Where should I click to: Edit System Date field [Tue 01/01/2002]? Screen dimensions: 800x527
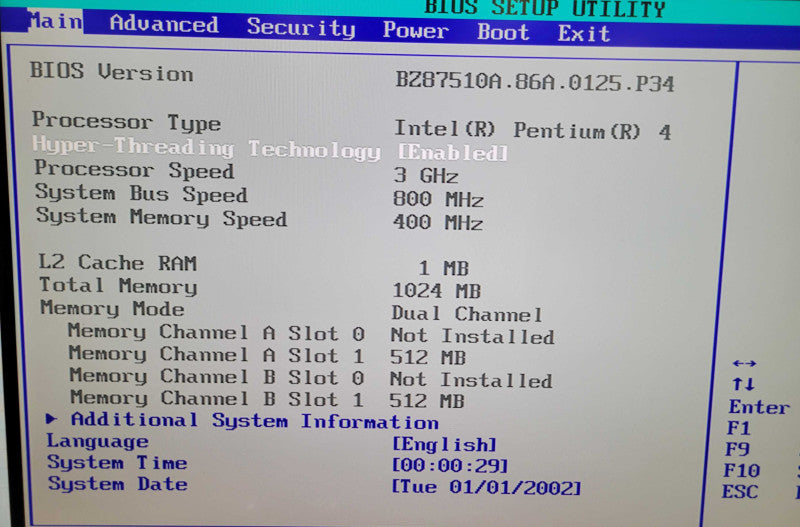tap(486, 487)
